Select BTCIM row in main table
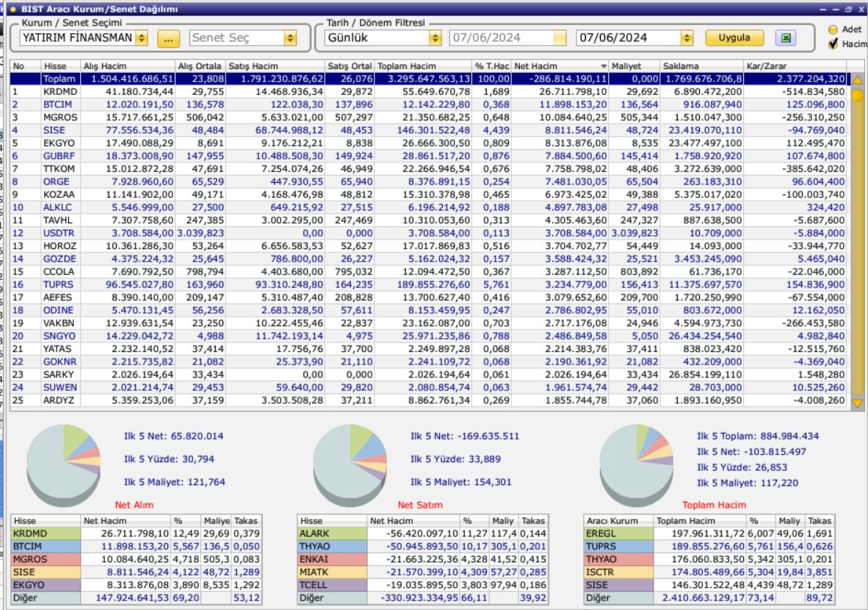 click(x=428, y=104)
